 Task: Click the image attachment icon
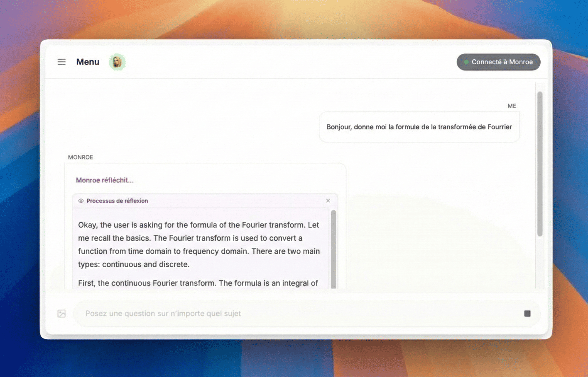pos(61,313)
